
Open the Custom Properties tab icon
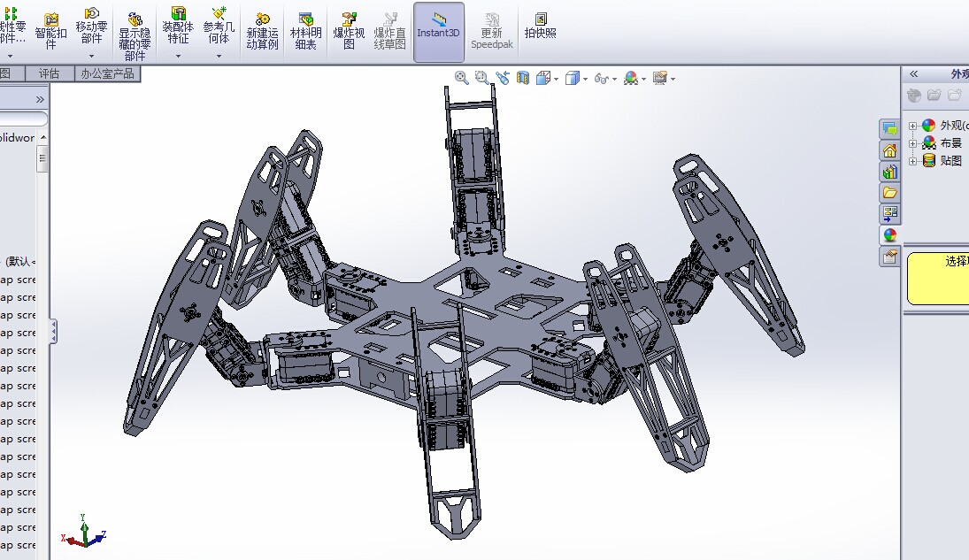[x=890, y=257]
